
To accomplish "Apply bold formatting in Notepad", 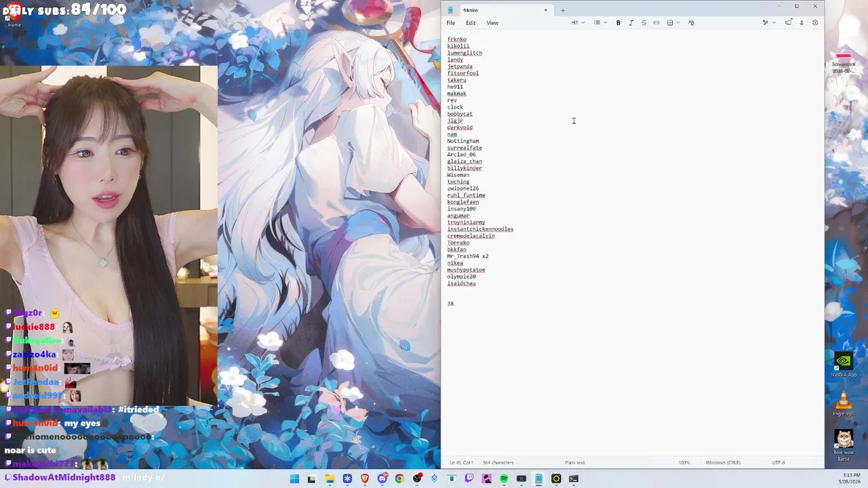I will coord(618,23).
